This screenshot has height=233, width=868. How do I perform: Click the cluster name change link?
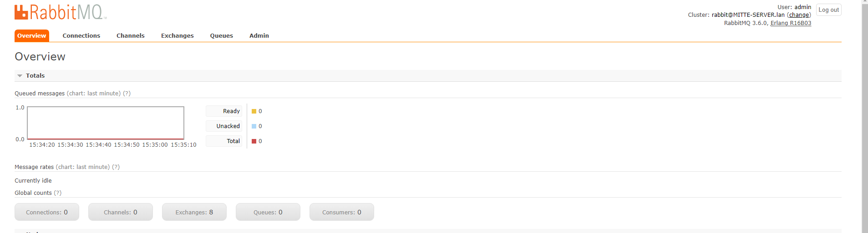coord(799,15)
